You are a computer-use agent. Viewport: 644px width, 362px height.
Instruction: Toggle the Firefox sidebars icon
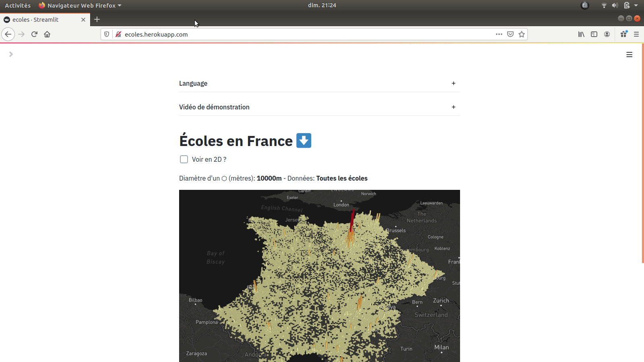(594, 34)
